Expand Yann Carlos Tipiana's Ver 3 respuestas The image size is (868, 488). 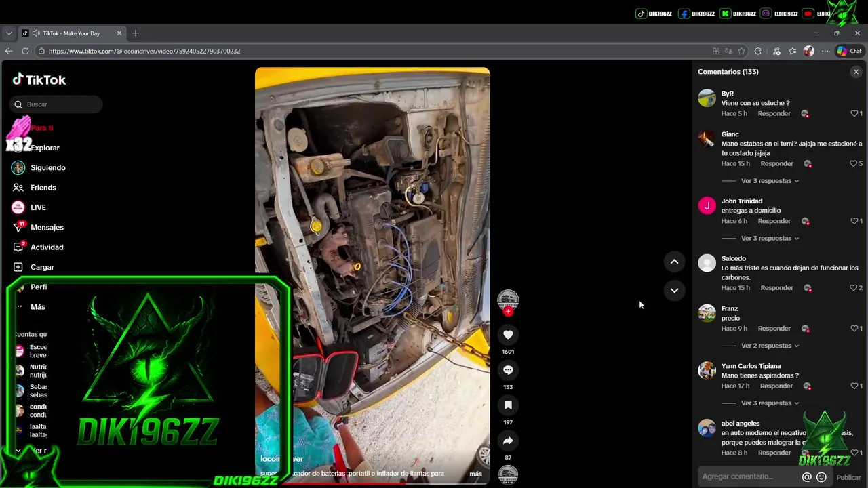[770, 403]
